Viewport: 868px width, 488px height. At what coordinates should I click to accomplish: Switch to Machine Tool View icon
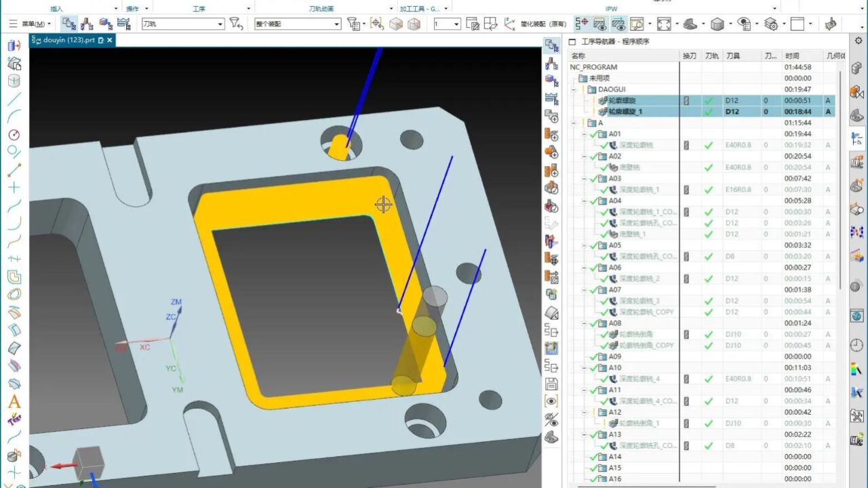(87, 24)
